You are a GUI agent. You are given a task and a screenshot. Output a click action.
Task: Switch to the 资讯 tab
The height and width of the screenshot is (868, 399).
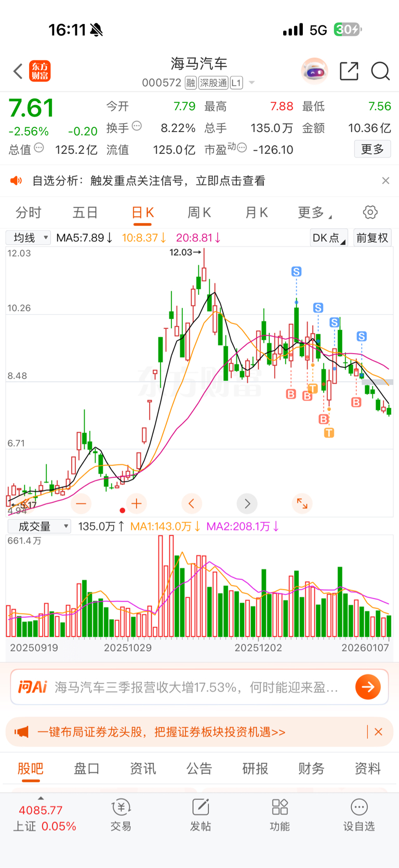143,769
